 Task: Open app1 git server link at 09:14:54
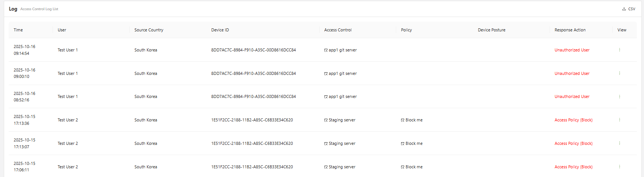point(342,50)
